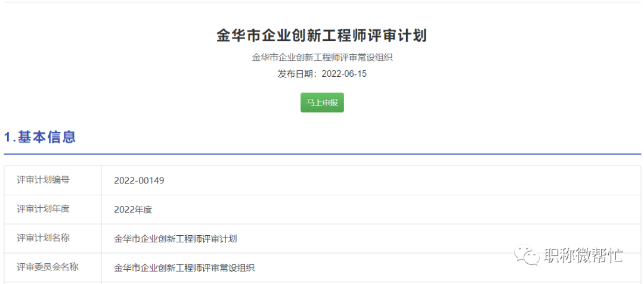Click the section heading 1.基本信息

point(40,137)
